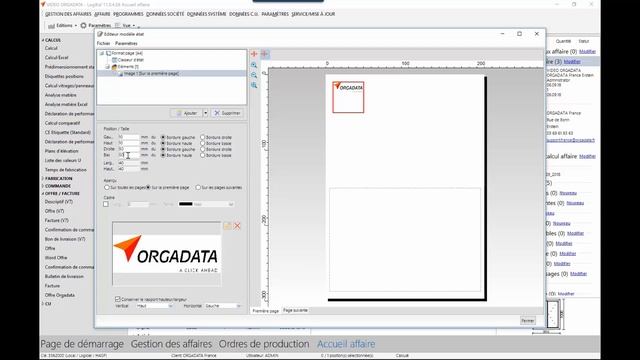Viewport: 640px width, 360px height.
Task: Collapse the OFFRE / FACTURE sidebar section
Action: (43, 193)
